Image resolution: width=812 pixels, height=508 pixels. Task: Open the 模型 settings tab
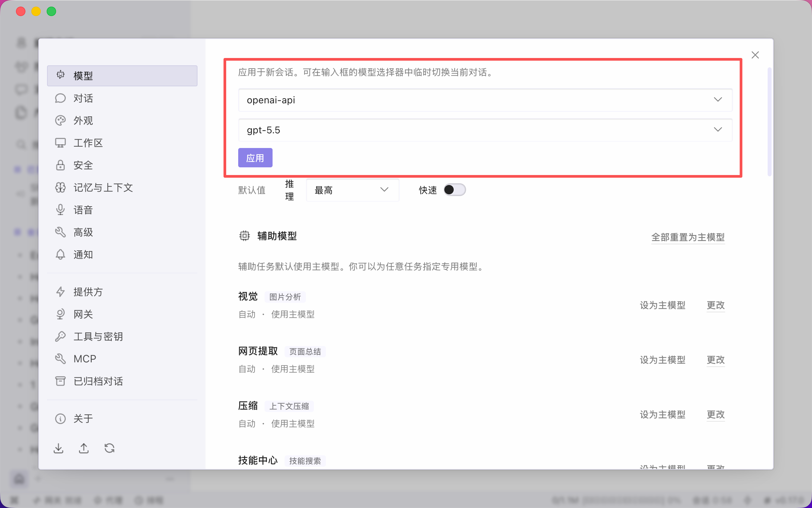pyautogui.click(x=122, y=76)
